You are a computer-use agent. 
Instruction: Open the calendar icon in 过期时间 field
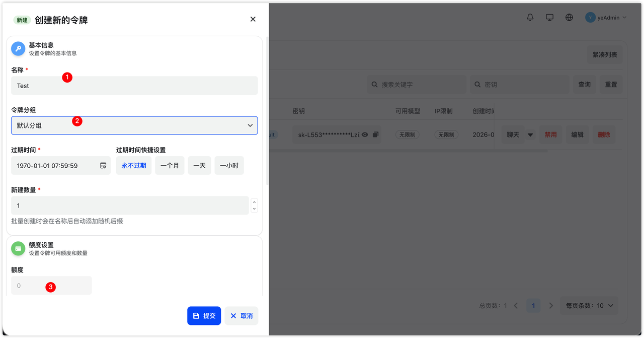[103, 165]
